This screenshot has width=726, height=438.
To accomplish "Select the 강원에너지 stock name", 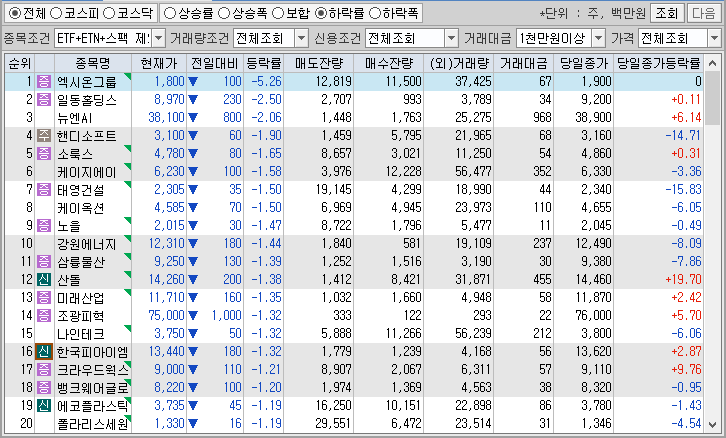I will pos(87,244).
